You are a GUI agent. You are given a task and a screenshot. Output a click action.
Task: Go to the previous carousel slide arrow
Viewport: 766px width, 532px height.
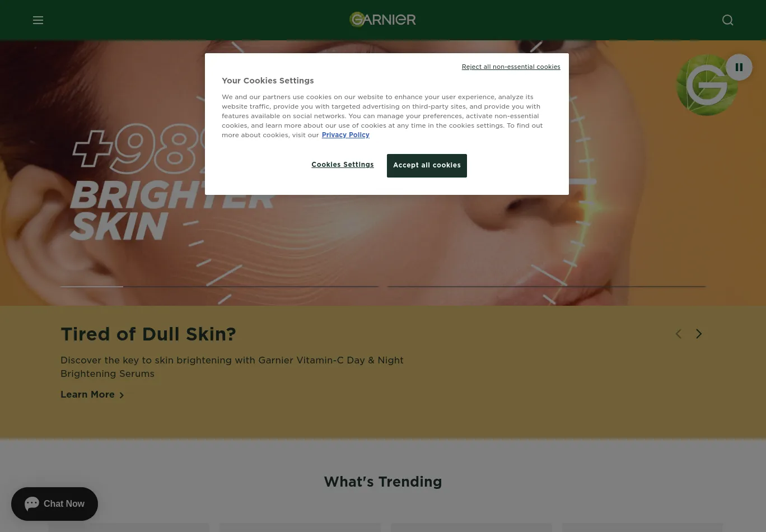click(x=679, y=334)
